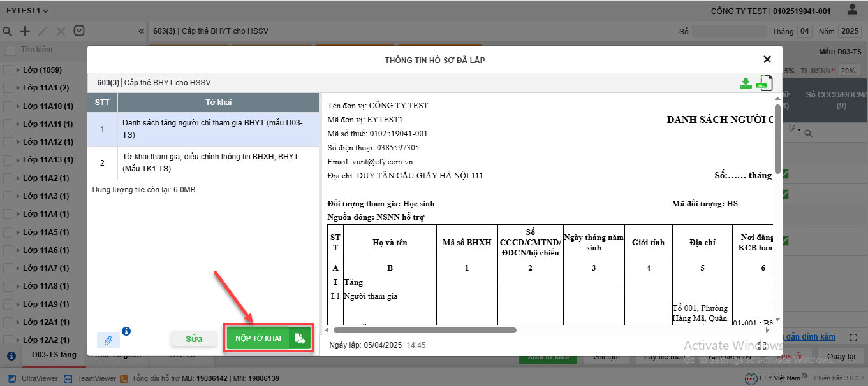This screenshot has width=868, height=386.
Task: Tick the checkbox next to Lớp 11A1 (2)
Action: [8, 88]
